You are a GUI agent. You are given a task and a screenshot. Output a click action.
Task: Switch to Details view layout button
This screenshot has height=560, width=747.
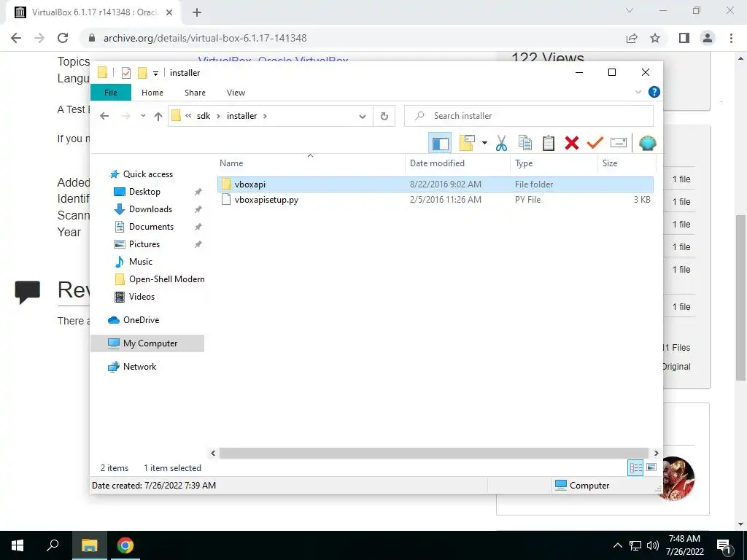coord(635,467)
